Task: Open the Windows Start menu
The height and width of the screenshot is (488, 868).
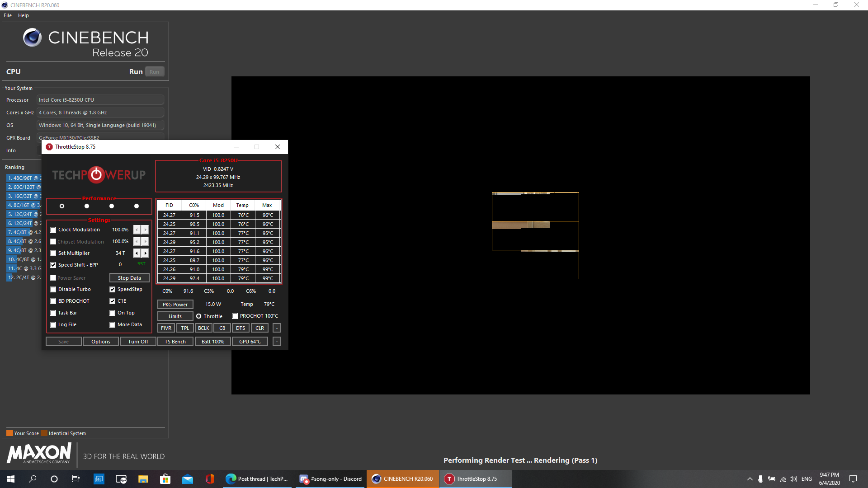Action: tap(11, 479)
